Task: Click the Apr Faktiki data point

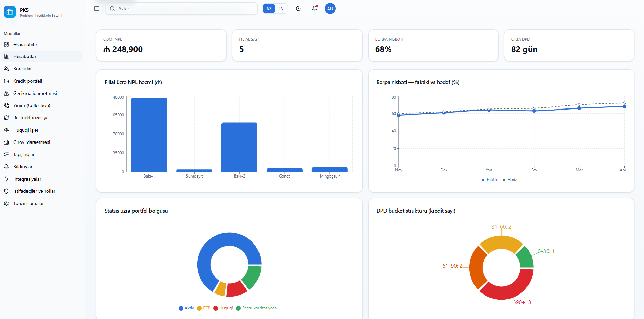Action: [624, 106]
